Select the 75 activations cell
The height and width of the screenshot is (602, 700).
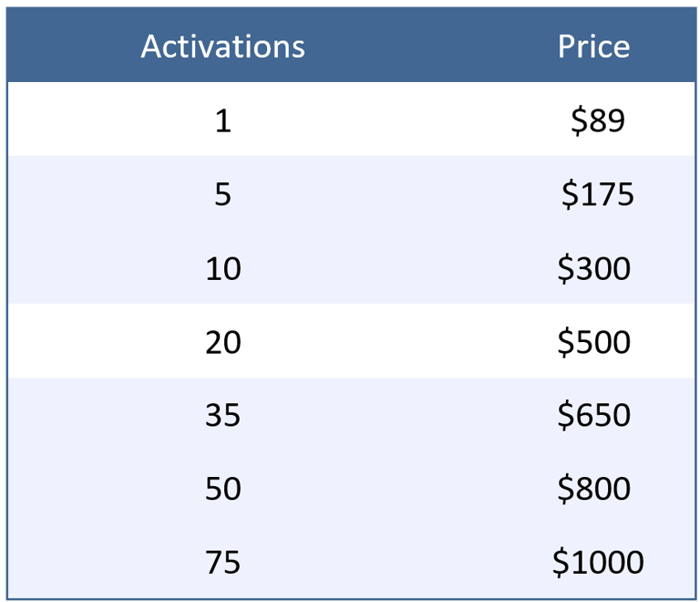tap(222, 562)
